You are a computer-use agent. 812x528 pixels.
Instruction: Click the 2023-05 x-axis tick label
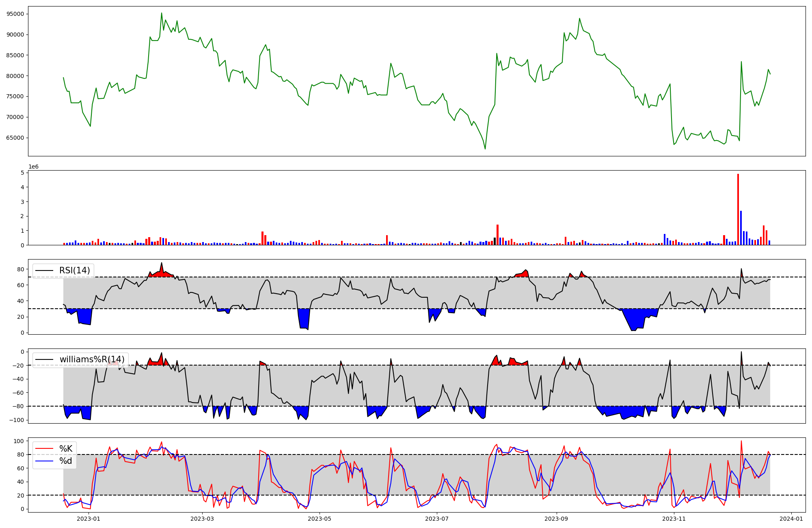320,519
